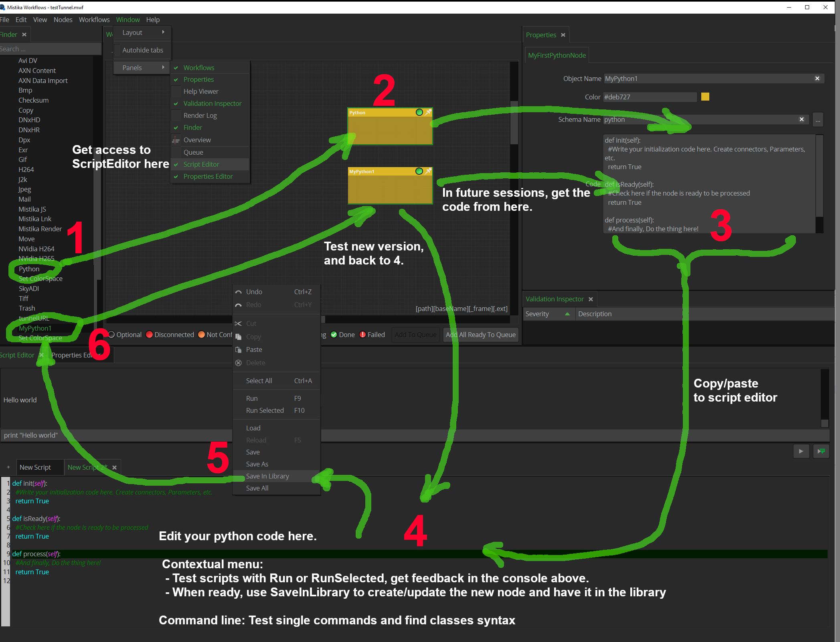The height and width of the screenshot is (642, 840).
Task: Click the Run Selected script icon
Action: 821,451
